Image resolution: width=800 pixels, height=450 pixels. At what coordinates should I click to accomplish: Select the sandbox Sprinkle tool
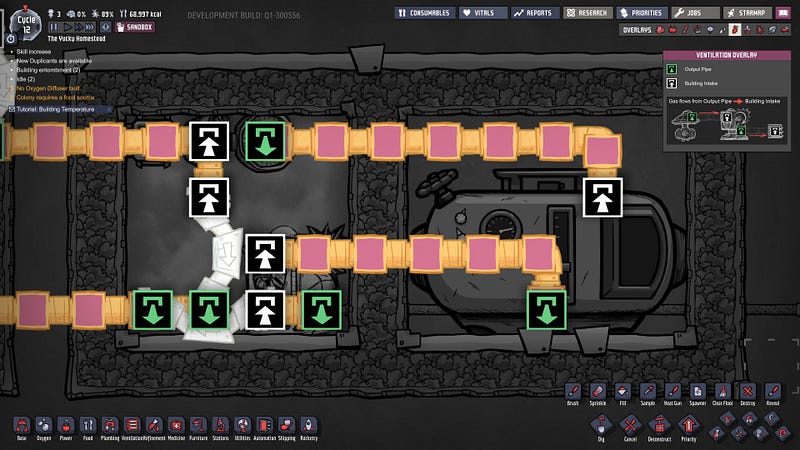point(597,392)
